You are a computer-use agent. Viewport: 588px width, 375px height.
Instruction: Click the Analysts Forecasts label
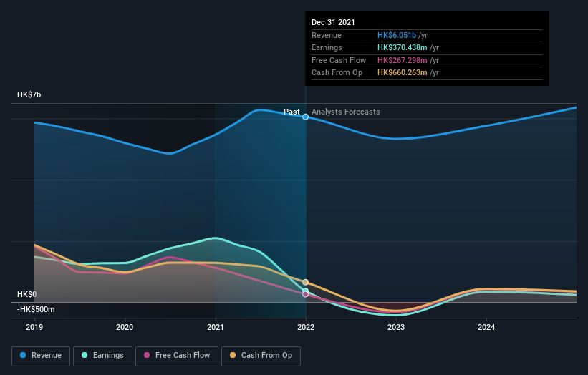[346, 112]
